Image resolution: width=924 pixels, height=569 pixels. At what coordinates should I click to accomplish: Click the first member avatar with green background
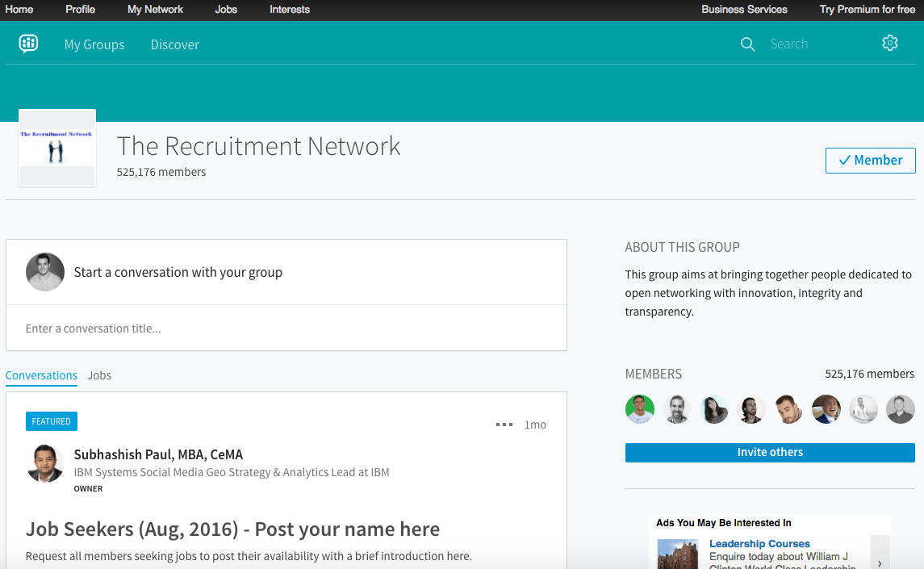[639, 409]
